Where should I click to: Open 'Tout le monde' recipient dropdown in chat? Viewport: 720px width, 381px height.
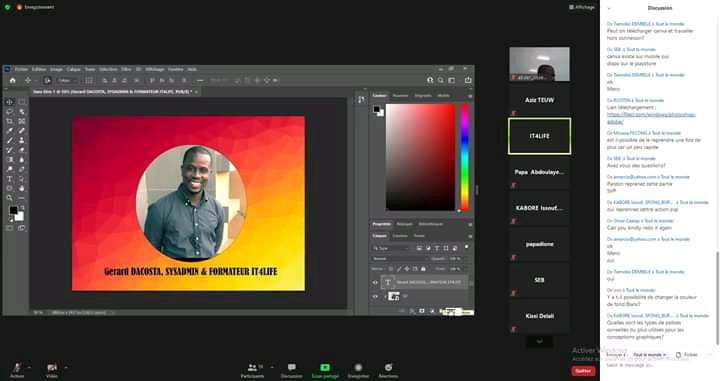(650, 355)
